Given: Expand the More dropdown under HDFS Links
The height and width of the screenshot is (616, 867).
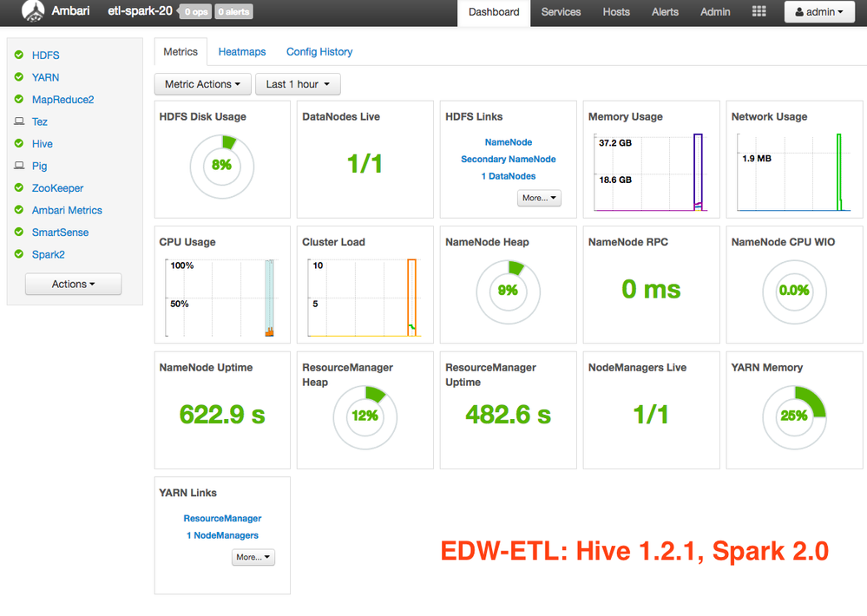Looking at the screenshot, I should [x=539, y=198].
